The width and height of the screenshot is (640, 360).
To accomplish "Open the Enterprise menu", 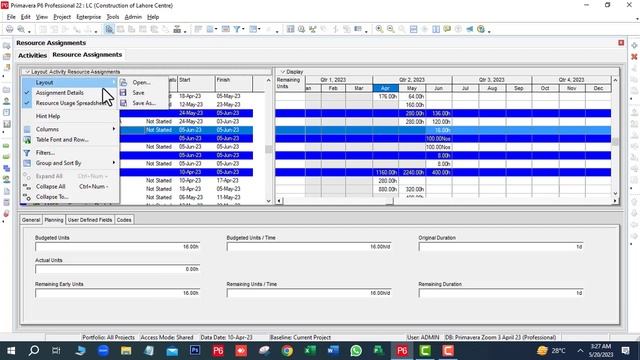I will click(89, 17).
